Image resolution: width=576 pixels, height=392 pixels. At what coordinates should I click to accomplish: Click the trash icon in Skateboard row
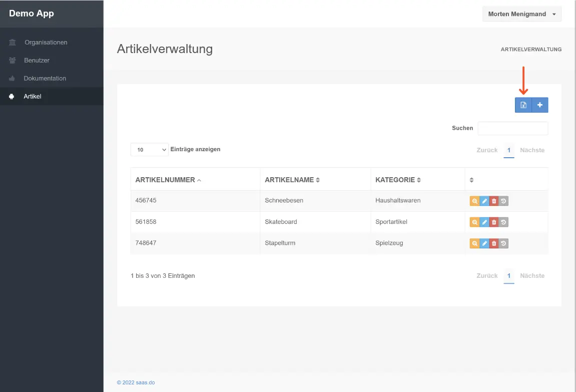click(494, 222)
